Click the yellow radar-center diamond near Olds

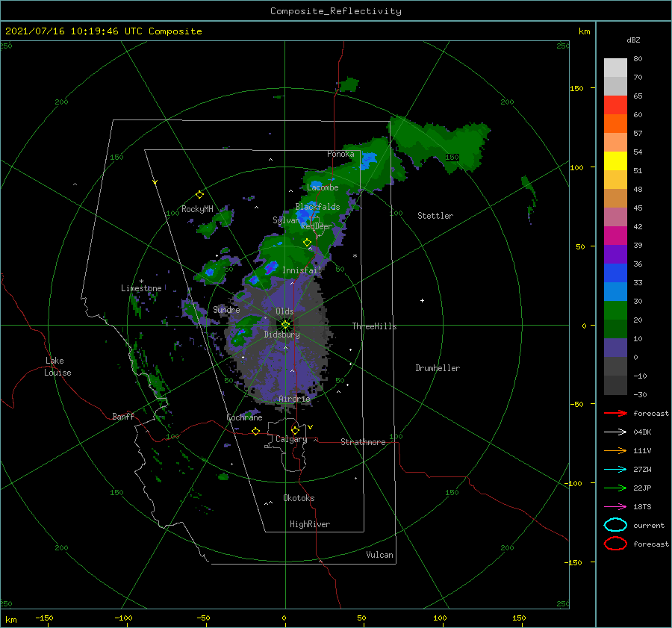click(285, 325)
